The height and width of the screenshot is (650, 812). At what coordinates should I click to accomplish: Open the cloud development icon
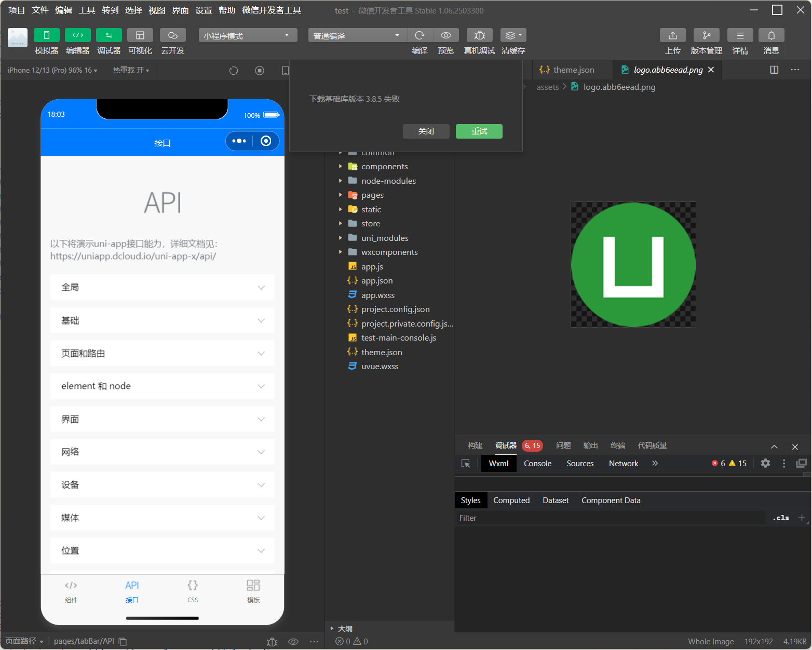pos(172,35)
